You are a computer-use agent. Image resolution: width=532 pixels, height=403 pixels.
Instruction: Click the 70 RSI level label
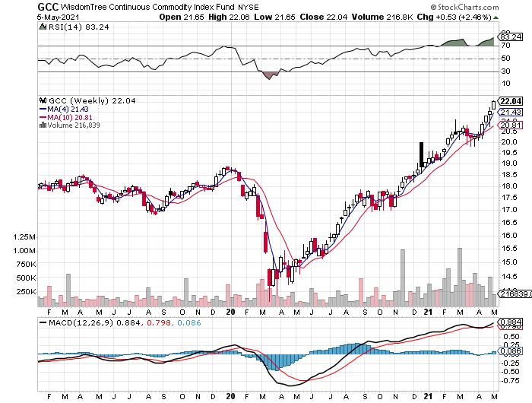[x=505, y=45]
